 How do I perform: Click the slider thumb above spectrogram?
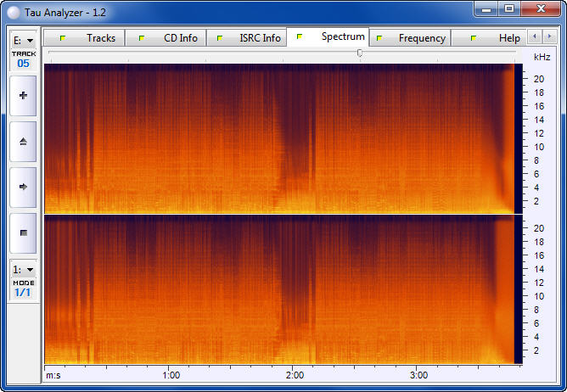click(360, 53)
